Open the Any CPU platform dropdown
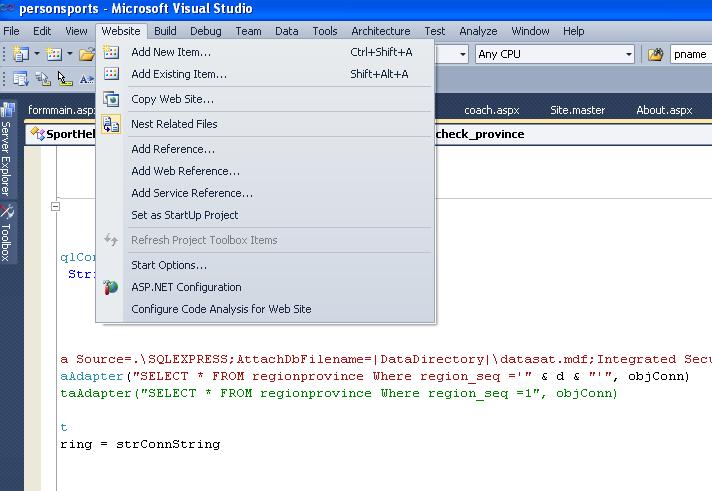The image size is (712, 491). click(x=555, y=54)
